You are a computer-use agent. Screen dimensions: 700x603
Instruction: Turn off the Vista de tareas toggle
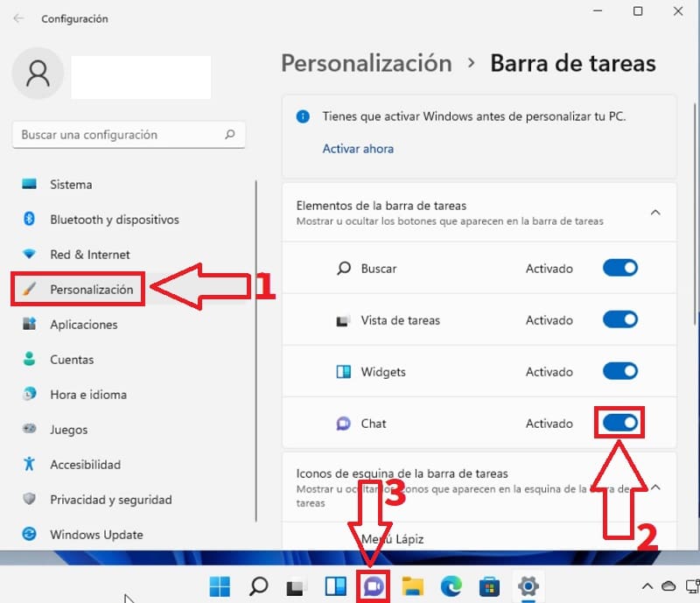(x=619, y=319)
